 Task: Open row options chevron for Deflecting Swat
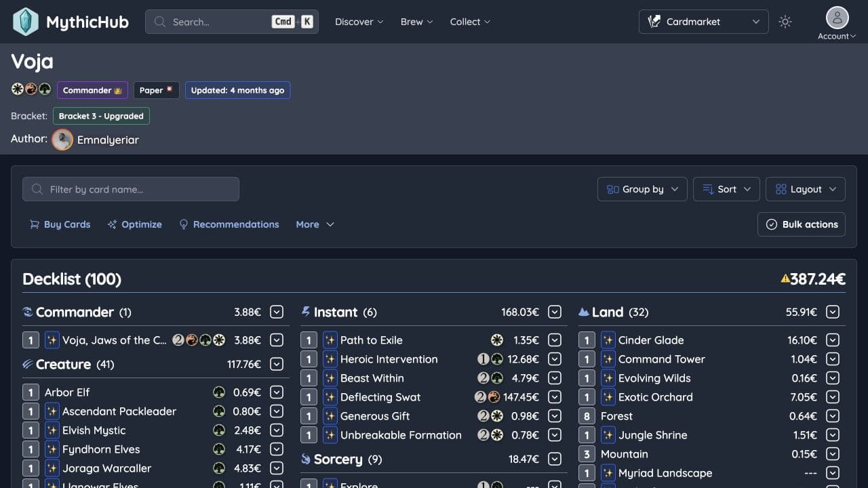click(555, 397)
